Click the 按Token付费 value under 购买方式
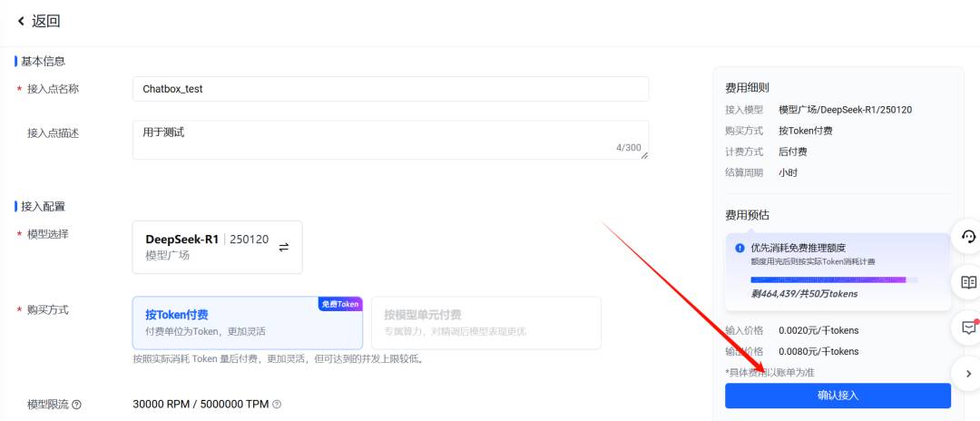The height and width of the screenshot is (421, 980). [x=806, y=131]
